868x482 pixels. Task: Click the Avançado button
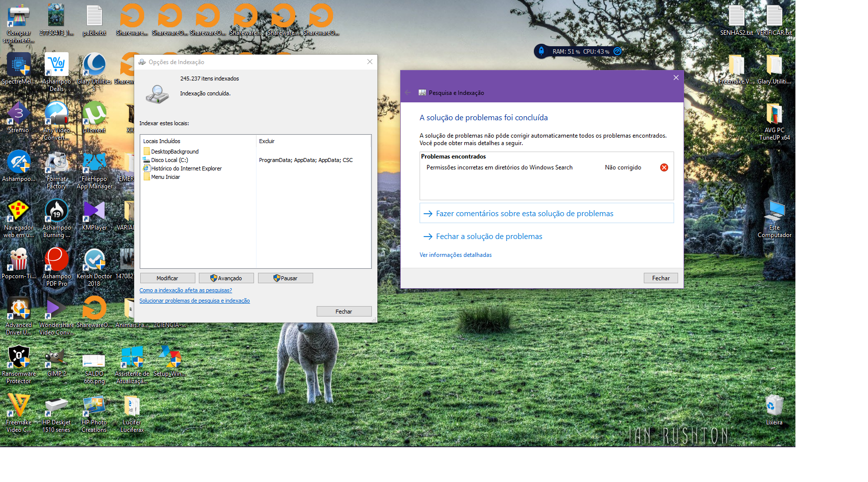point(226,278)
